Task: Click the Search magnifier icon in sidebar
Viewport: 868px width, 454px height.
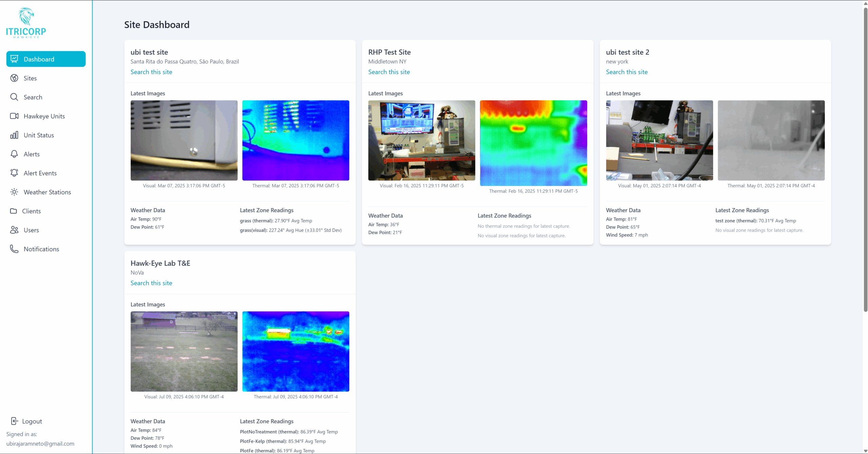Action: tap(14, 97)
